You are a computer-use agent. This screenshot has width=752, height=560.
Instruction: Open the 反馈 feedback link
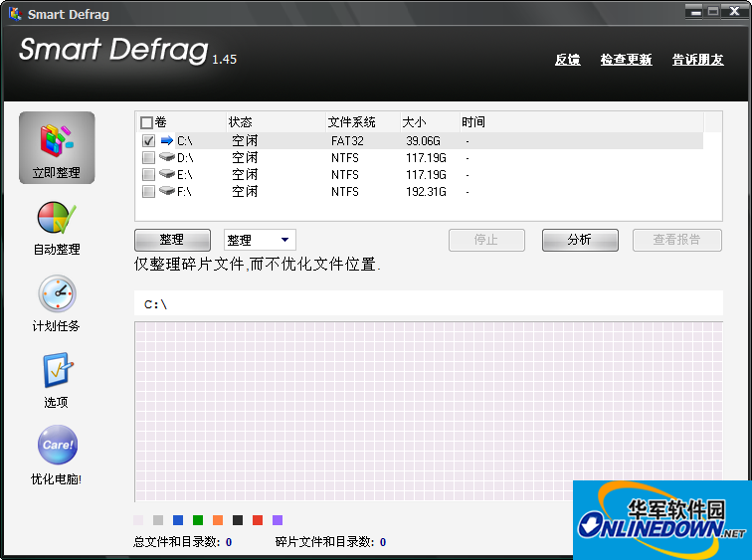(567, 60)
